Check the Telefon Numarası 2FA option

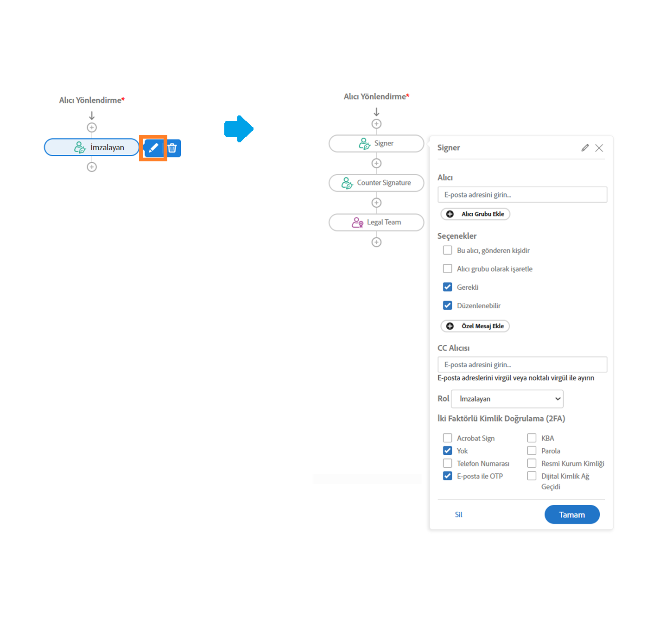tap(447, 463)
